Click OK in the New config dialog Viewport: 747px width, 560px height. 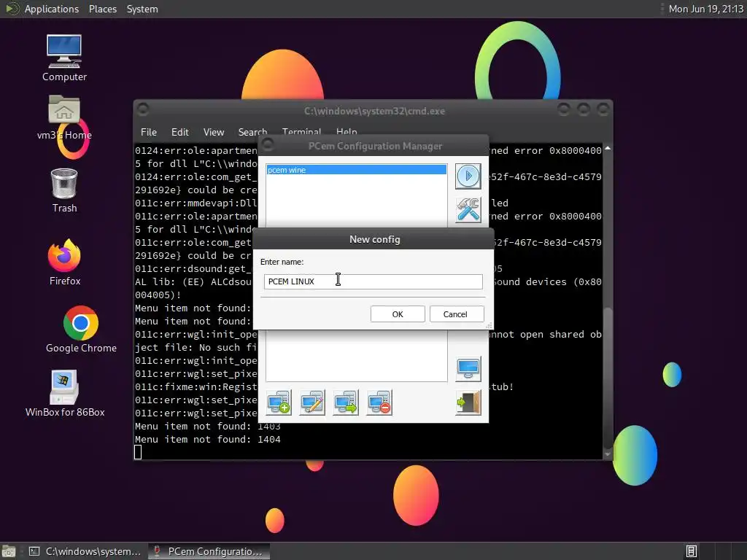[x=398, y=314]
